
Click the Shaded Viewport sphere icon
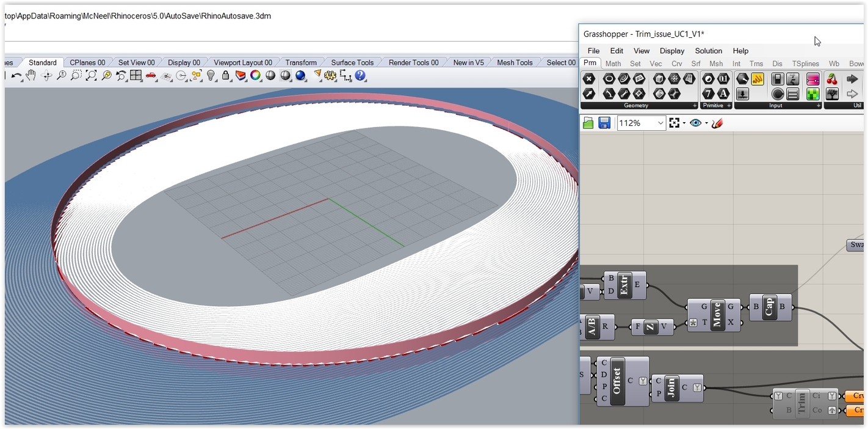[285, 76]
